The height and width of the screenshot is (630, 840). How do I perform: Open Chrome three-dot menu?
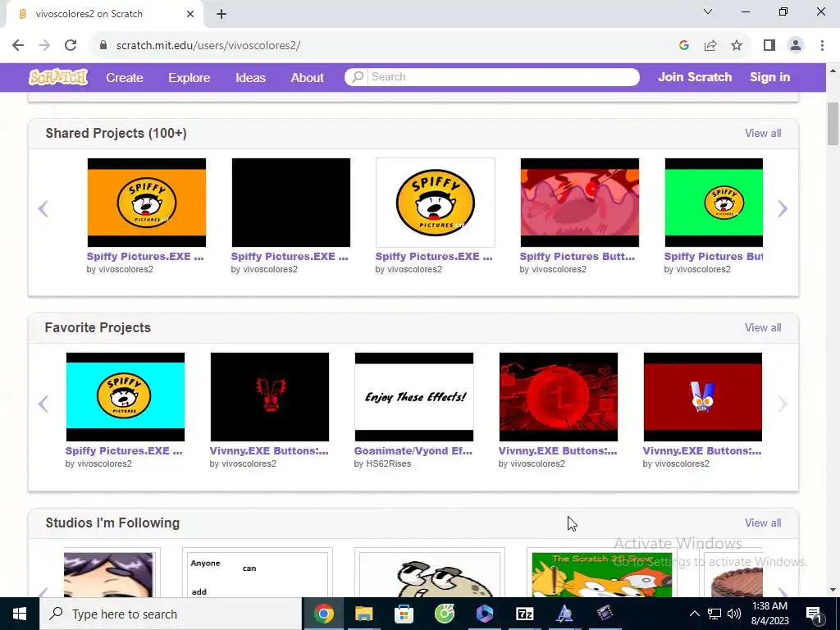(x=822, y=46)
